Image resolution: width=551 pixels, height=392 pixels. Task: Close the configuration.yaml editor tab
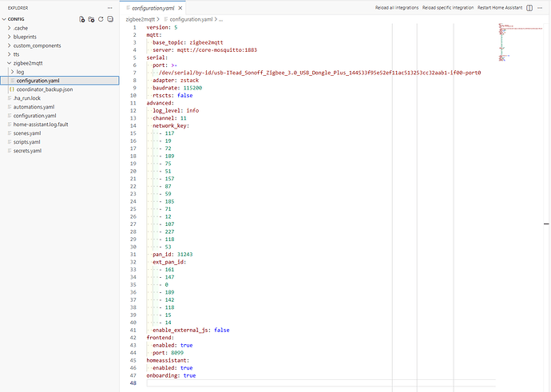[x=180, y=8]
